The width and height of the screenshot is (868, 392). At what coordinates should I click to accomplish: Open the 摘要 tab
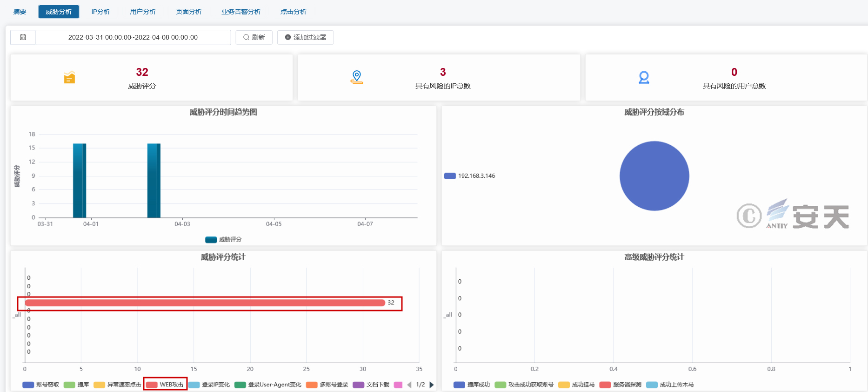[20, 12]
